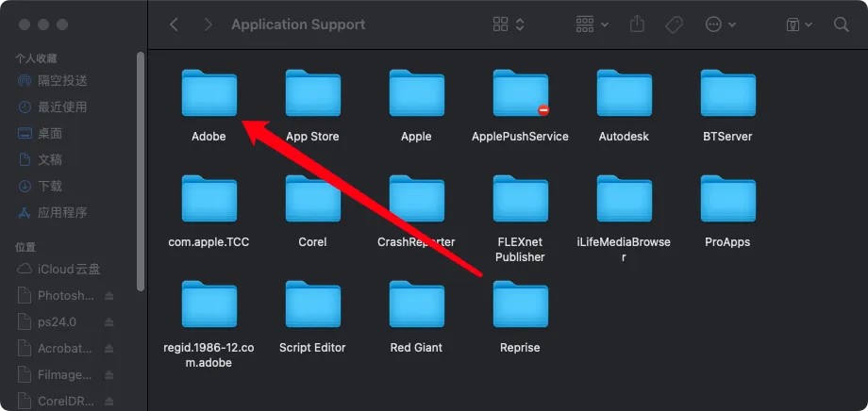Click the red close window button
Image resolution: width=868 pixels, height=411 pixels.
pyautogui.click(x=25, y=25)
